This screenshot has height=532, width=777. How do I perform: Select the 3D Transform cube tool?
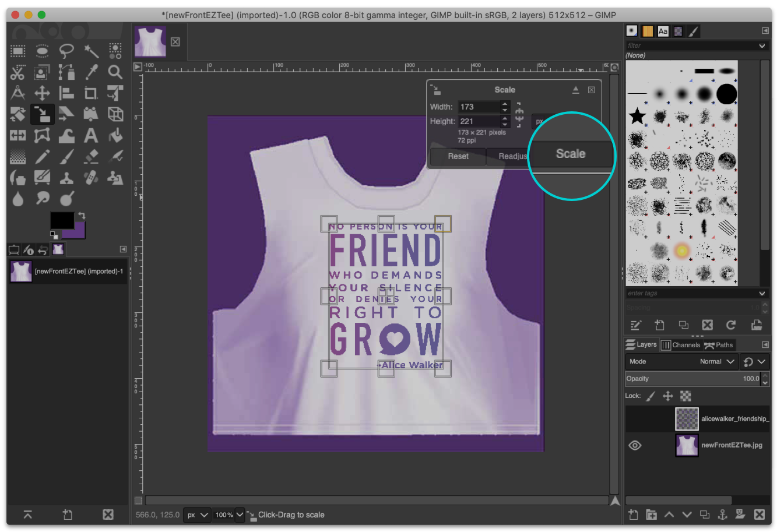(x=115, y=114)
